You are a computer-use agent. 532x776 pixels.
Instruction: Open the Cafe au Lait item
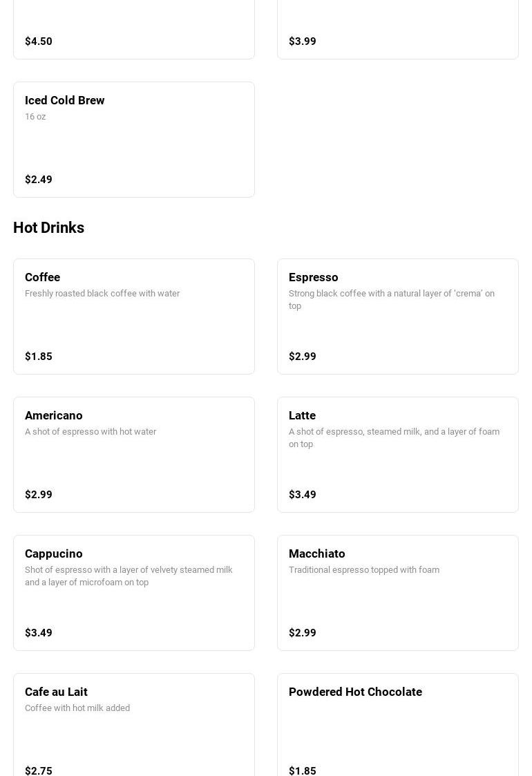tap(57, 692)
